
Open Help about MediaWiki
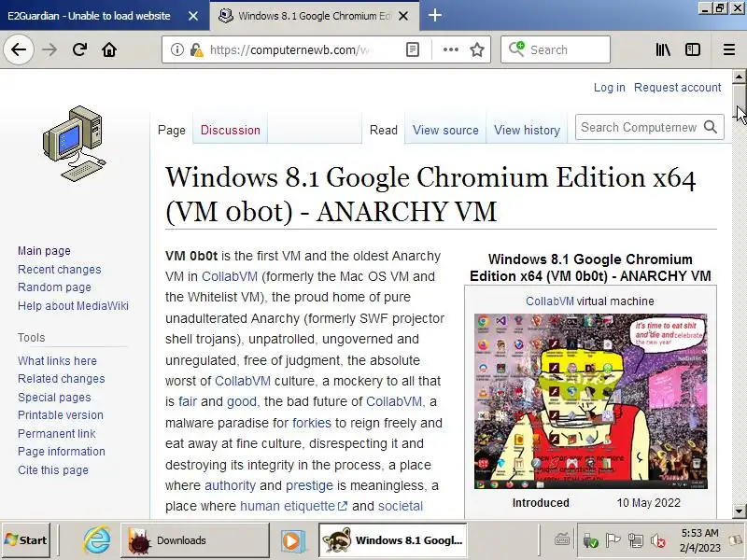pos(73,306)
